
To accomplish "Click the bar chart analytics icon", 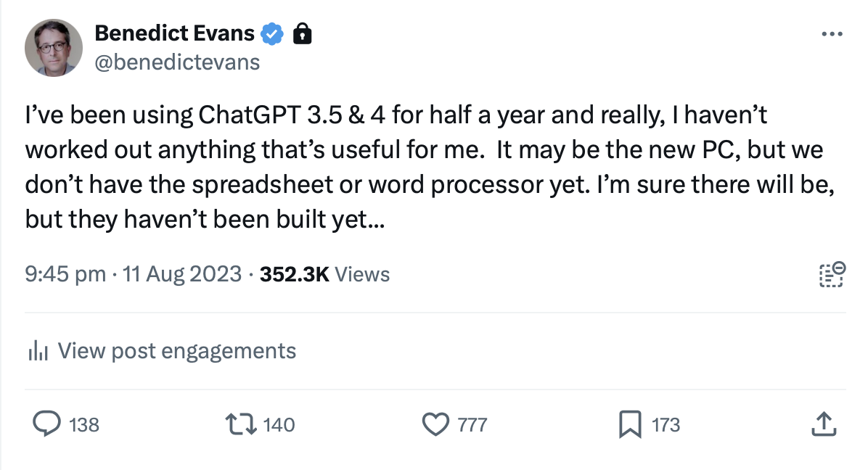I will click(x=38, y=352).
